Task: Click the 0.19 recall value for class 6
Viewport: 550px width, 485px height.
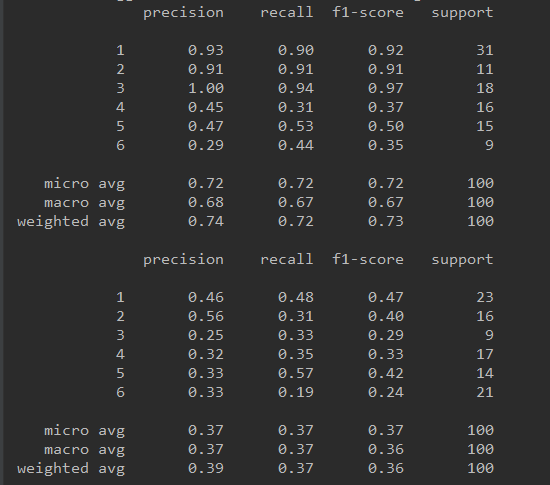Action: pos(296,392)
